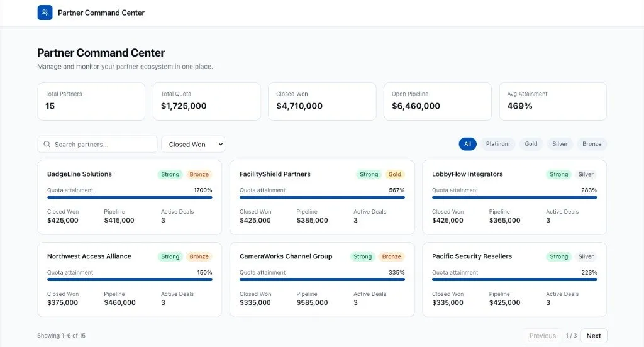Click the Silver badge on LobbyFlow Integrators

(586, 174)
